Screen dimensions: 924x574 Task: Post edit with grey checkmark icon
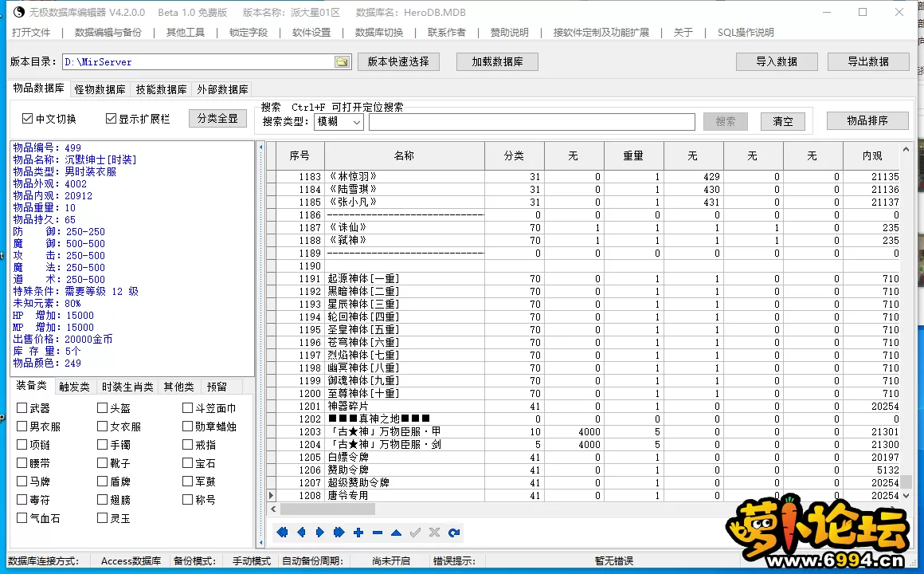tap(416, 533)
